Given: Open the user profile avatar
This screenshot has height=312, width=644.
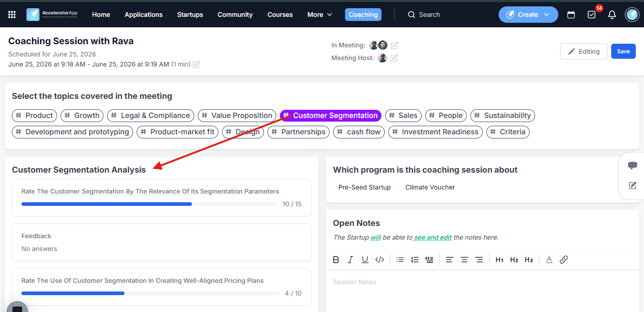Looking at the screenshot, I should (x=632, y=15).
